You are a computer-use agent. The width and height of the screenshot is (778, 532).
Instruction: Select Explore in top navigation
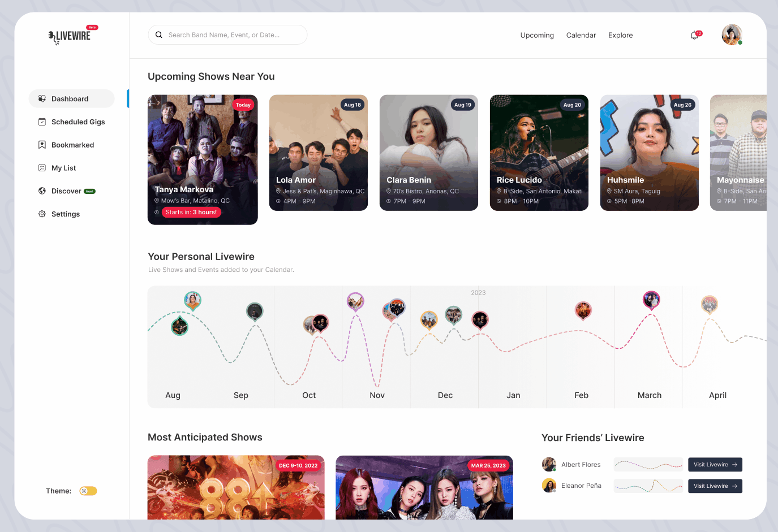pyautogui.click(x=620, y=35)
